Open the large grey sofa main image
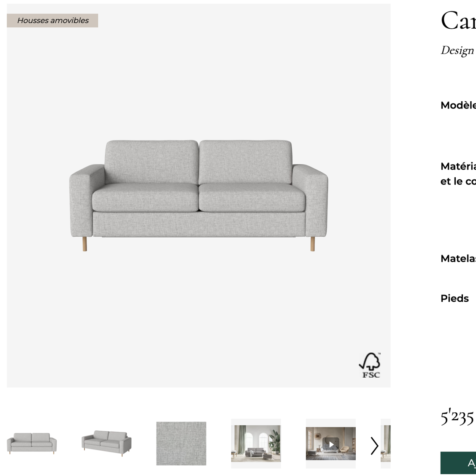The image size is (476, 476). tap(198, 195)
